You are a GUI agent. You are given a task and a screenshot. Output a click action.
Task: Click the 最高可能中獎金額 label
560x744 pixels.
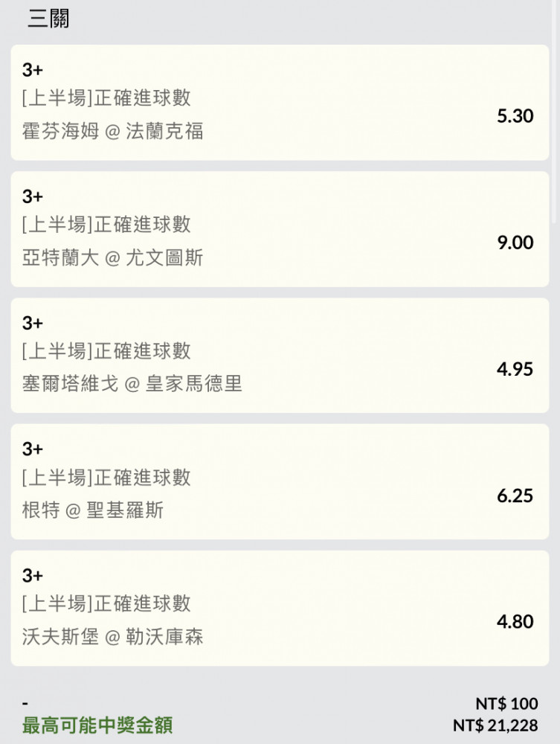pos(97,725)
